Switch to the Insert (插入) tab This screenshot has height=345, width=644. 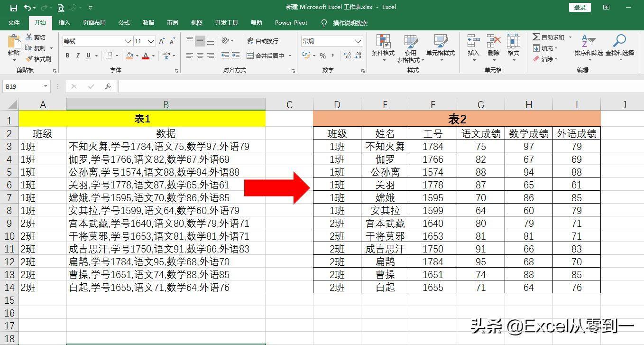coord(64,23)
